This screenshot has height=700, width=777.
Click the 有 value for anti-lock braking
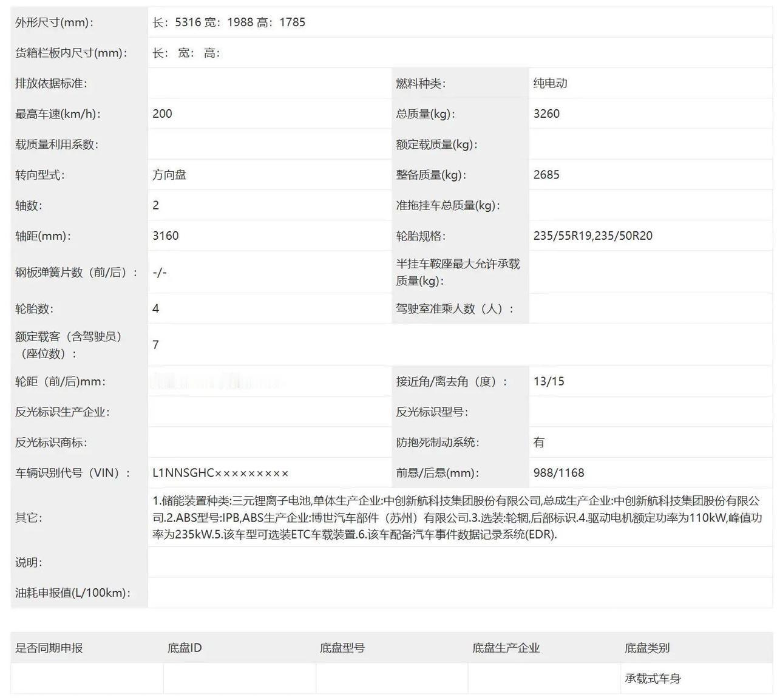coord(537,442)
